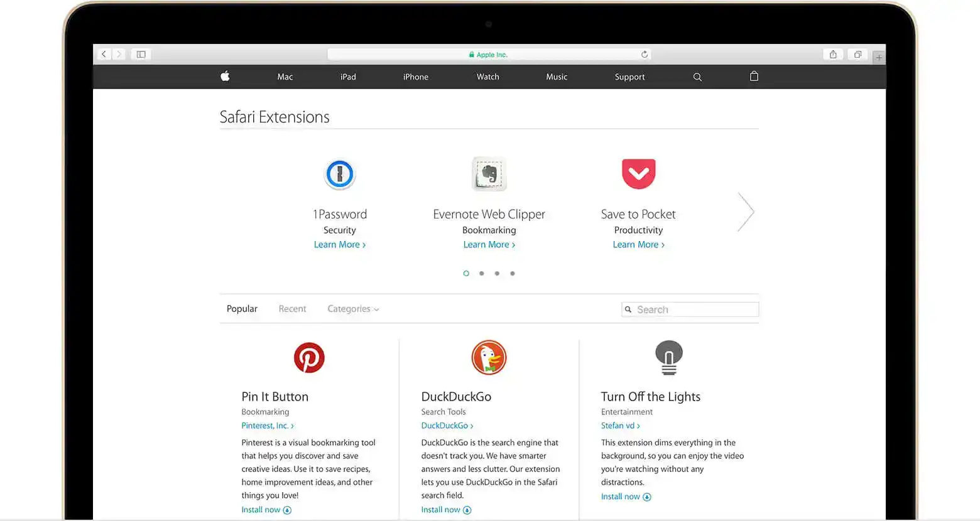Select the second carousel page dot
This screenshot has width=980, height=521.
(x=481, y=274)
